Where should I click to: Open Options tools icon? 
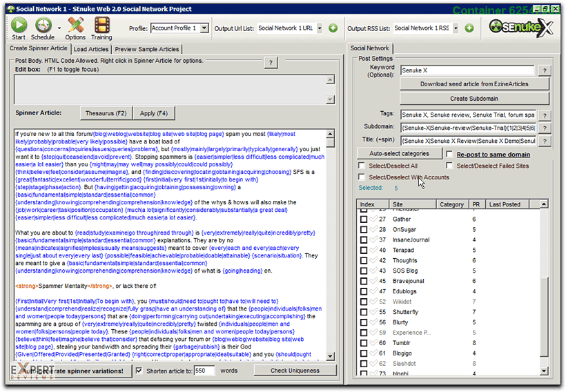tap(75, 26)
